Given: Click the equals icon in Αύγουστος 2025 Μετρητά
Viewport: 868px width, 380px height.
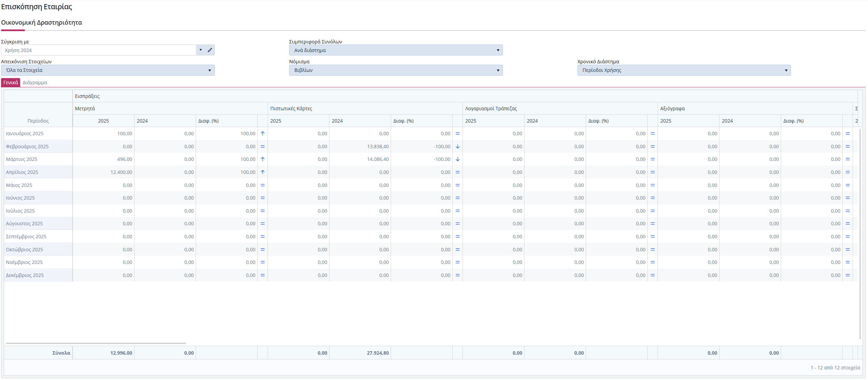Looking at the screenshot, I should [262, 224].
